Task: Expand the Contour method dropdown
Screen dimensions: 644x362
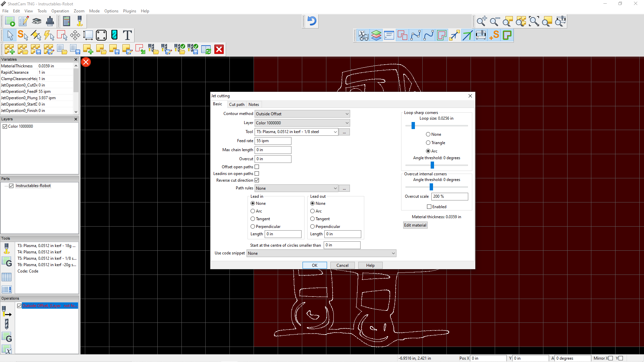Action: pos(346,114)
